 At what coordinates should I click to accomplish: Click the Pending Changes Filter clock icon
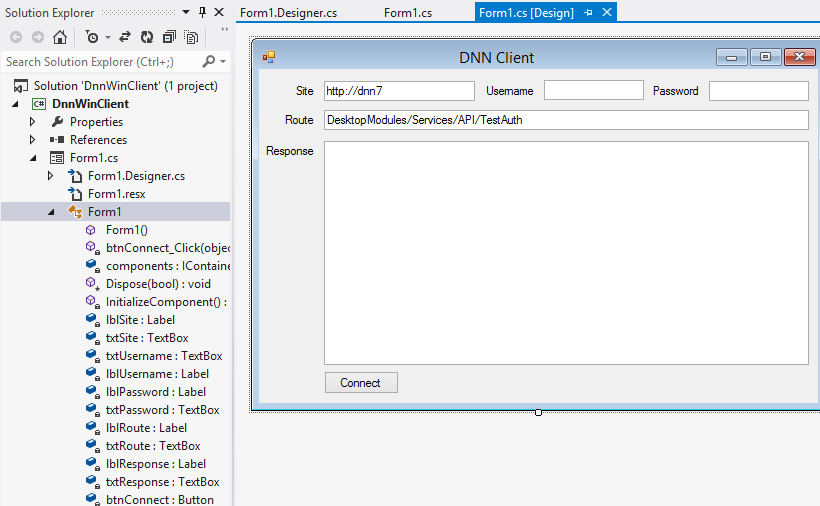point(92,37)
